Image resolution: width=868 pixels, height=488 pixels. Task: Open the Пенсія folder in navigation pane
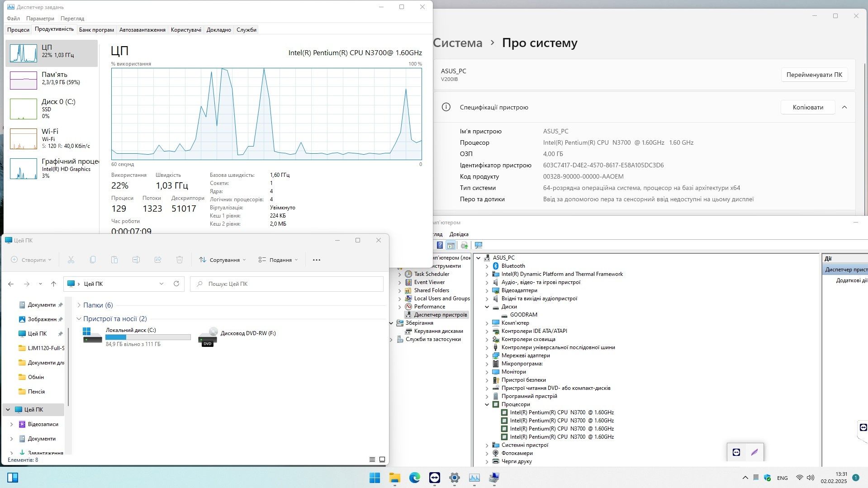35,392
